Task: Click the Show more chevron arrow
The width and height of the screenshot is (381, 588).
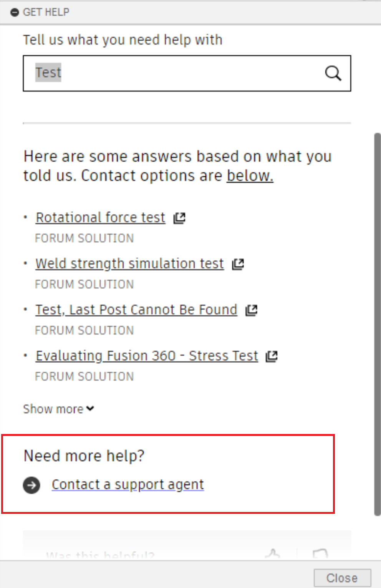Action: [90, 409]
